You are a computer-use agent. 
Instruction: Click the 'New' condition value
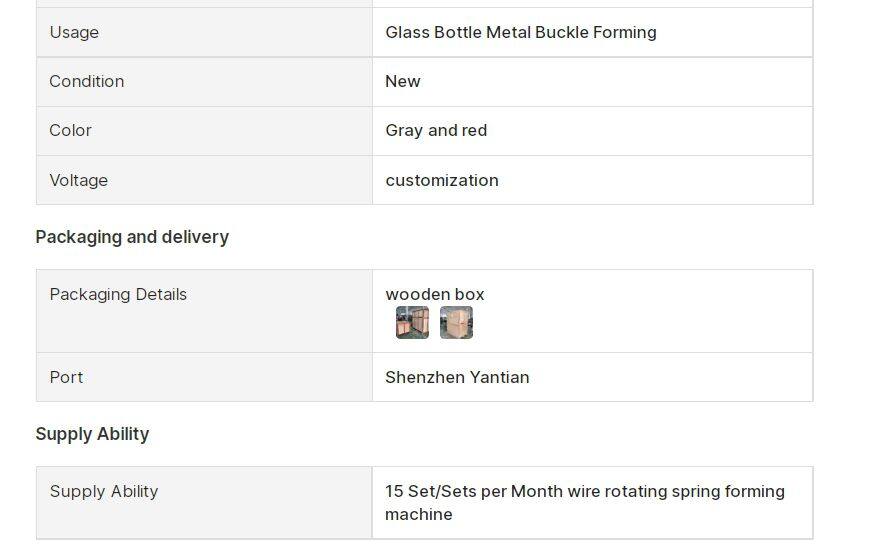coord(403,81)
